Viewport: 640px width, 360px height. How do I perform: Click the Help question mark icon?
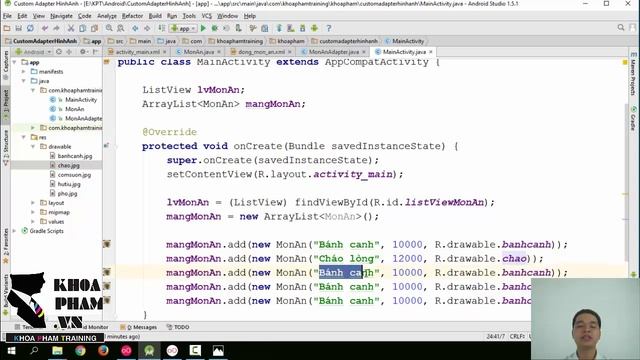pos(329,28)
